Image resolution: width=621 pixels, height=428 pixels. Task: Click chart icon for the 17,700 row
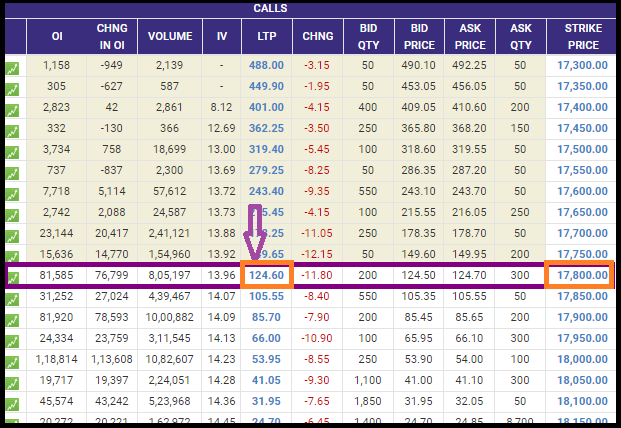[x=13, y=233]
